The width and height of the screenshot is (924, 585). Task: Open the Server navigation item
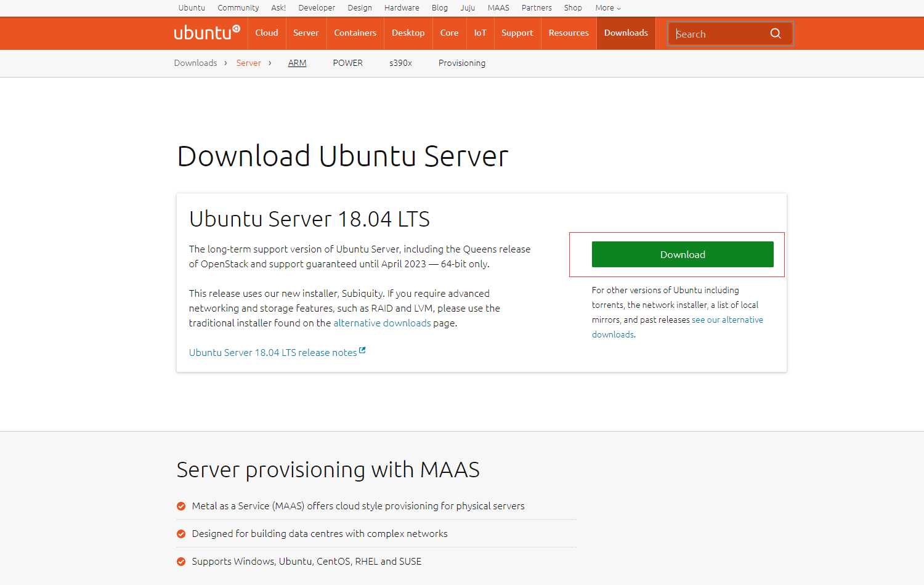click(x=306, y=33)
